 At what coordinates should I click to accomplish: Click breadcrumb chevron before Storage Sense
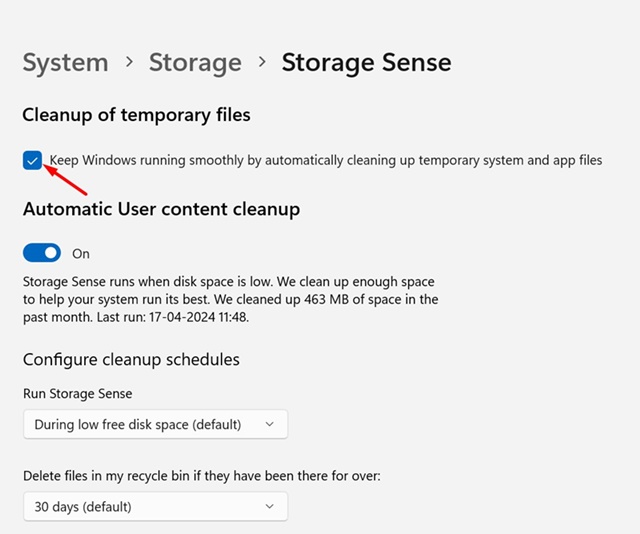pos(262,62)
